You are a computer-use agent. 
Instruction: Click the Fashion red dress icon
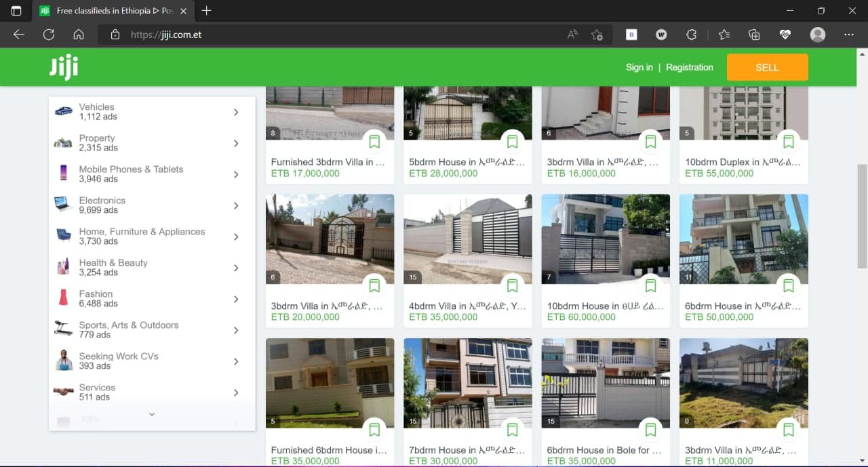64,298
